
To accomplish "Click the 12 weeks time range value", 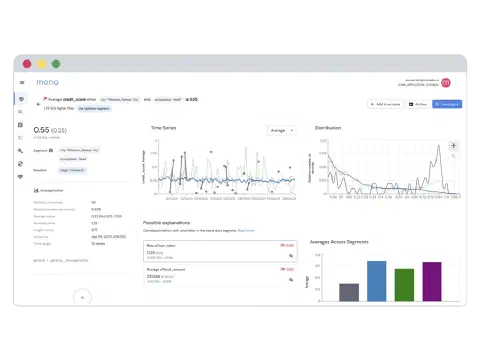I will pos(98,244).
